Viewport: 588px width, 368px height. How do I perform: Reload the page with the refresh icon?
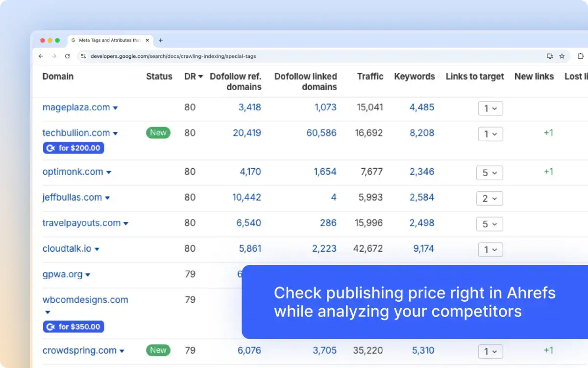tap(67, 56)
